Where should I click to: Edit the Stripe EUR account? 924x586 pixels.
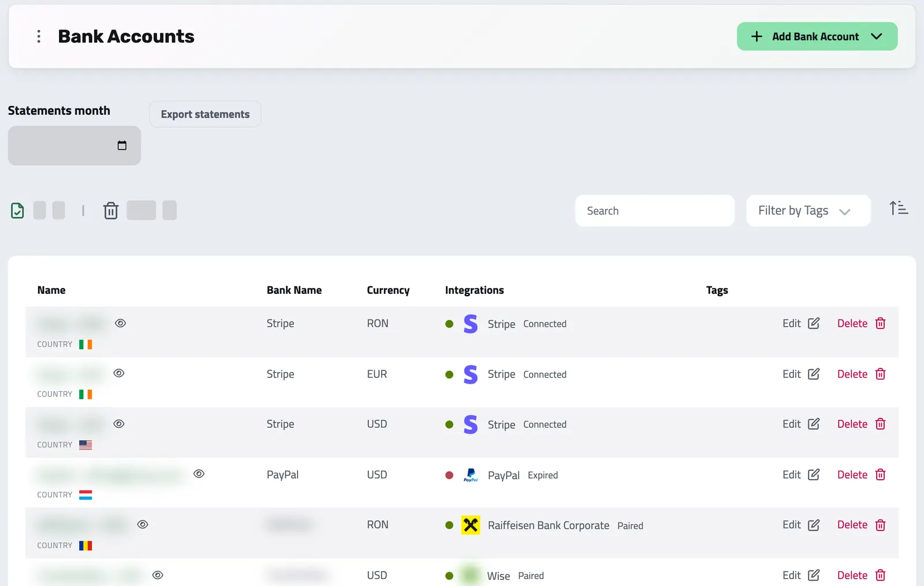click(x=801, y=374)
